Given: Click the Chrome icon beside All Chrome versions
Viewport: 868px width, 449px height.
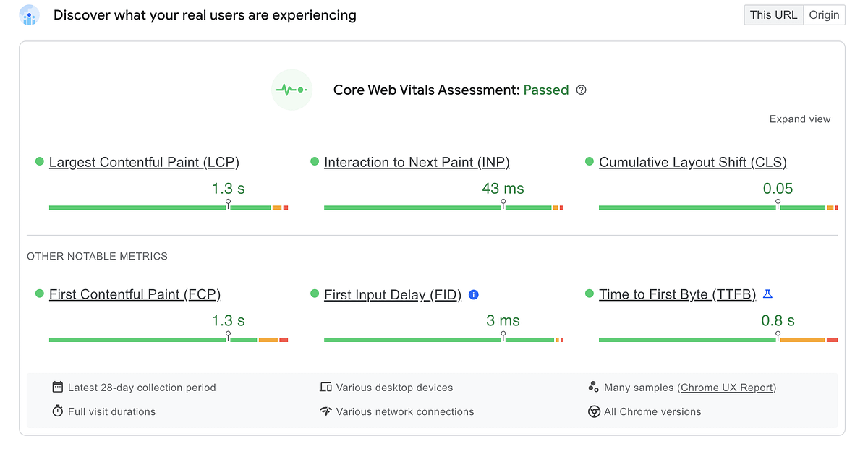Looking at the screenshot, I should coord(594,411).
